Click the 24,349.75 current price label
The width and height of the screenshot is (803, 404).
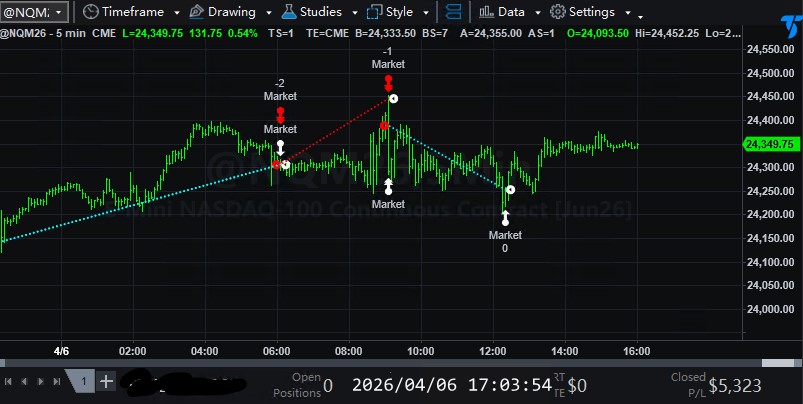point(769,144)
